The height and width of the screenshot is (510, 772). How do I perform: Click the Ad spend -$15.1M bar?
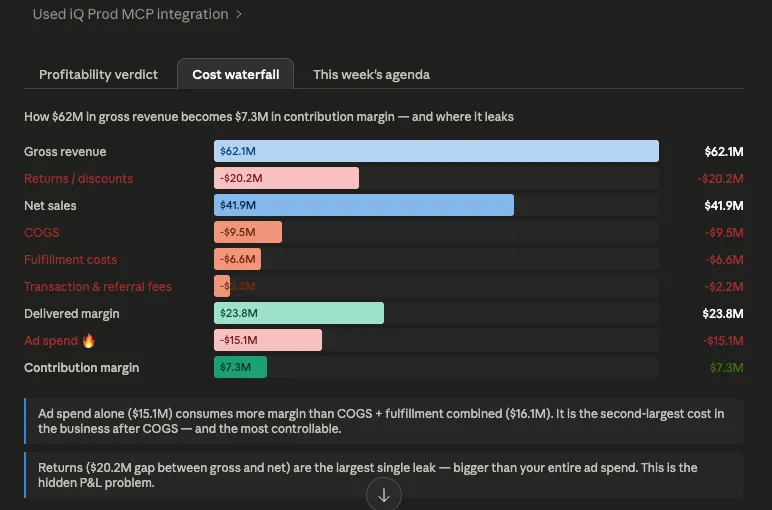click(x=268, y=340)
